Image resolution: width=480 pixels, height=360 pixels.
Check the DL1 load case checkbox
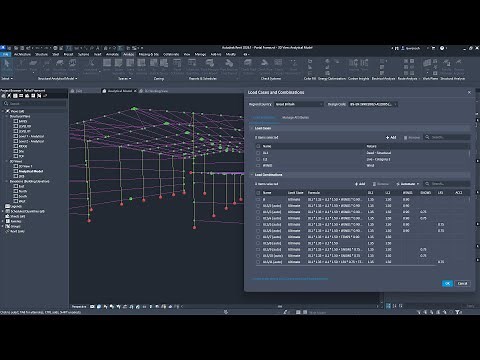pyautogui.click(x=258, y=153)
